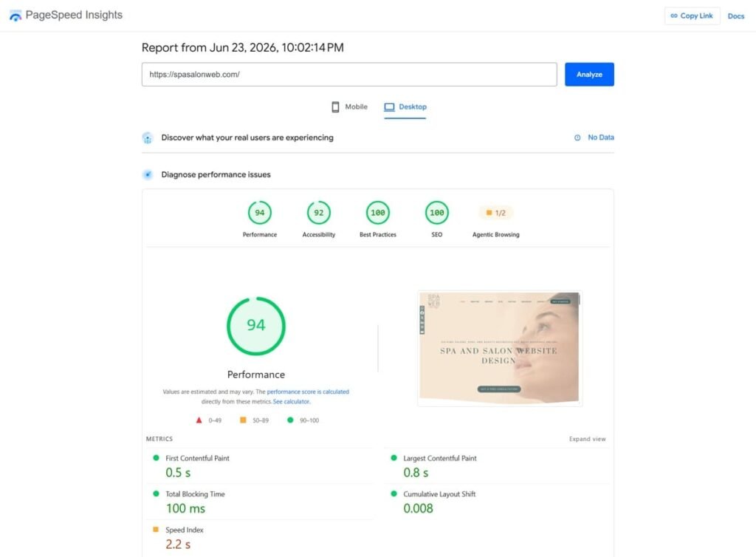Click the red triangle 0–49 legend icon
The image size is (756, 557).
199,420
